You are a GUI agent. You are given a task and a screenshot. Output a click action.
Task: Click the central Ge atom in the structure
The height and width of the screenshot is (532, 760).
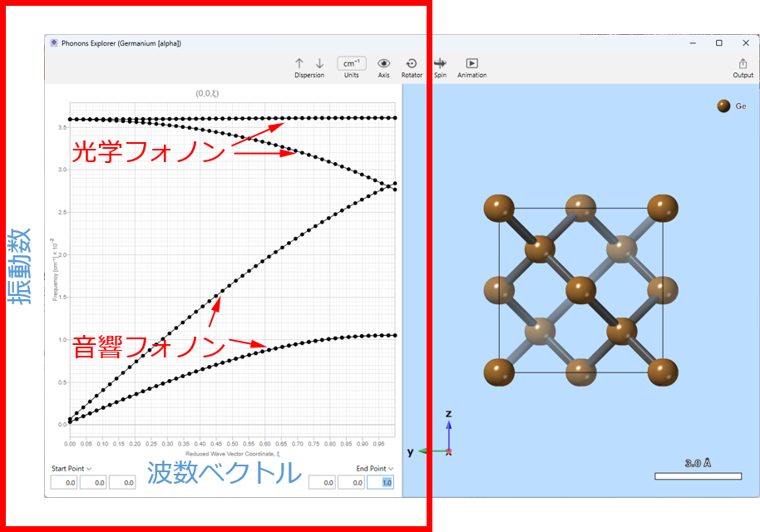click(581, 290)
